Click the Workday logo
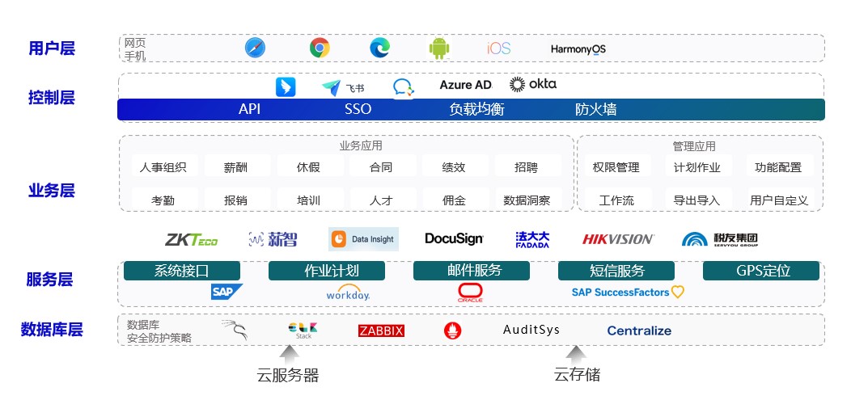 [348, 293]
